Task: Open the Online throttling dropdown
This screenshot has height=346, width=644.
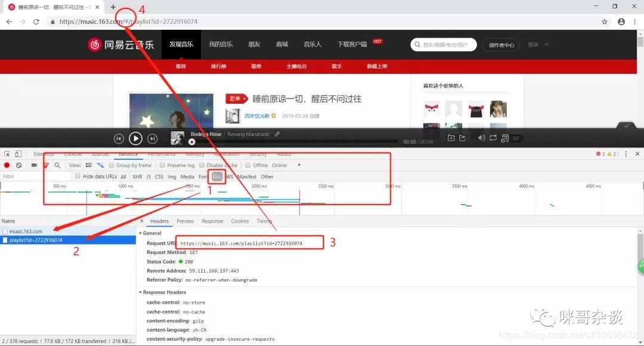Action: pos(278,165)
